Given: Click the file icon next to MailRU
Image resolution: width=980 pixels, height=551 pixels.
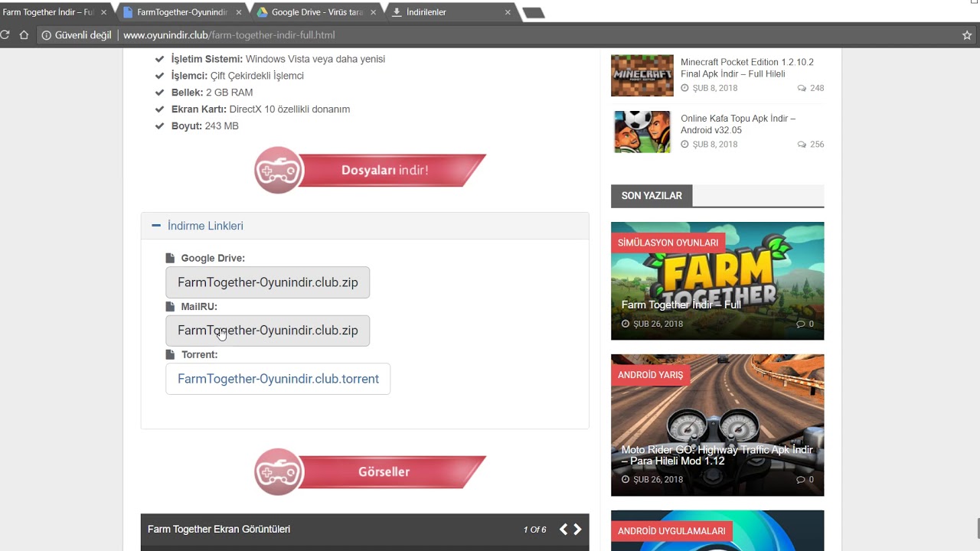Looking at the screenshot, I should (x=170, y=307).
